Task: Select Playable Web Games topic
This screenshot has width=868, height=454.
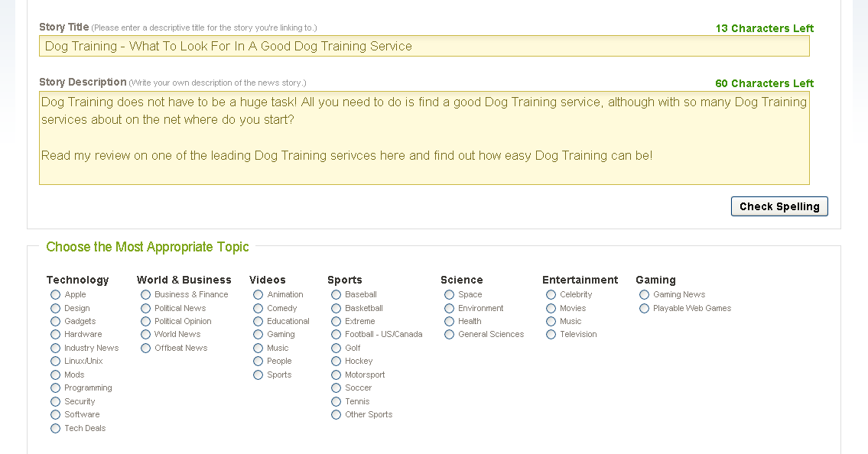Action: pyautogui.click(x=645, y=309)
